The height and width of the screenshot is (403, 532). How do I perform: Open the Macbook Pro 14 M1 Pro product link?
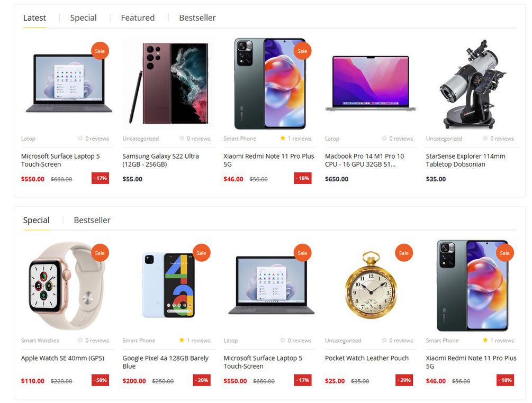(364, 160)
